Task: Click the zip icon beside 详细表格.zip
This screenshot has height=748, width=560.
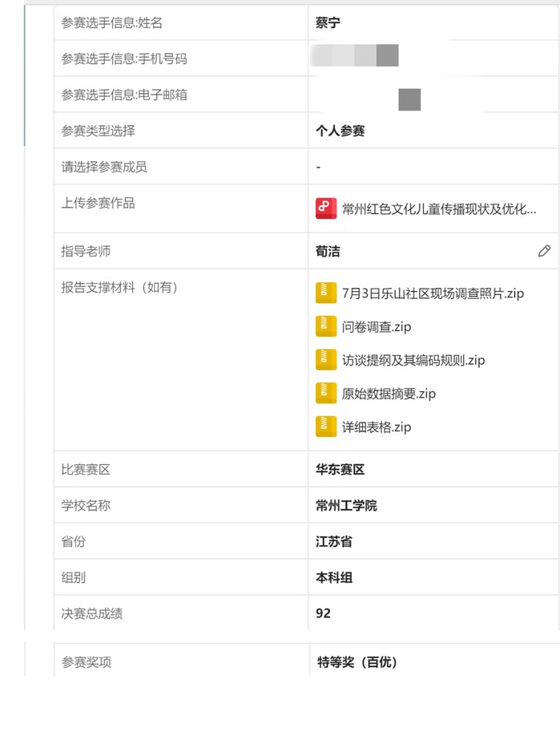Action: pyautogui.click(x=326, y=427)
